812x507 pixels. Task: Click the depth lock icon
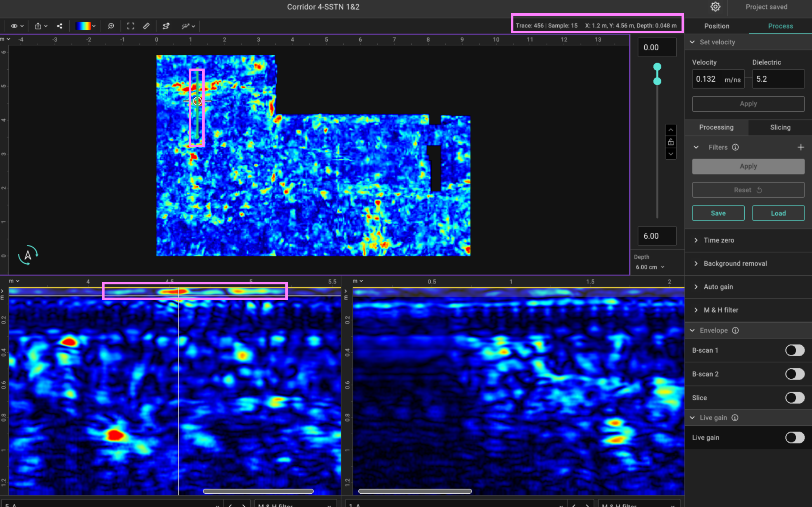pos(670,142)
